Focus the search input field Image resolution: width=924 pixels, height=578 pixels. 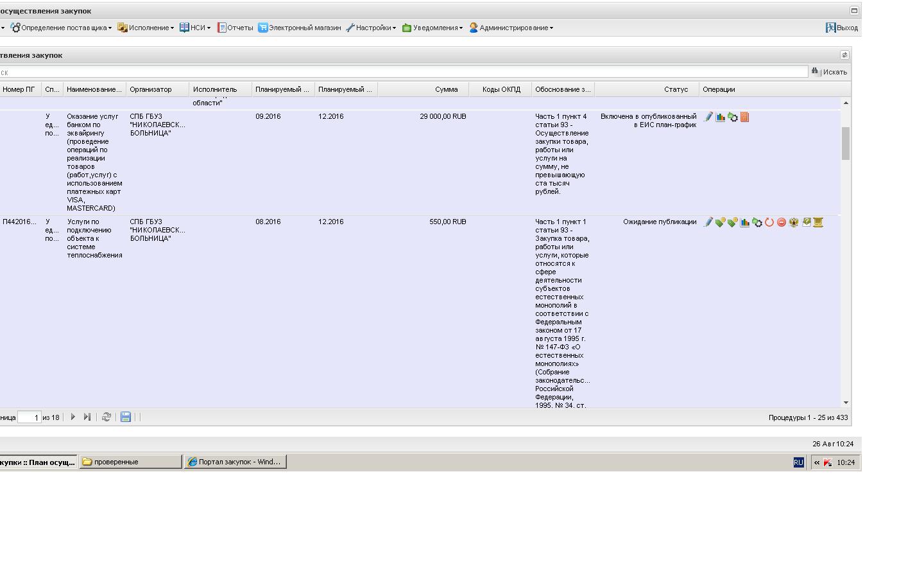(403, 72)
